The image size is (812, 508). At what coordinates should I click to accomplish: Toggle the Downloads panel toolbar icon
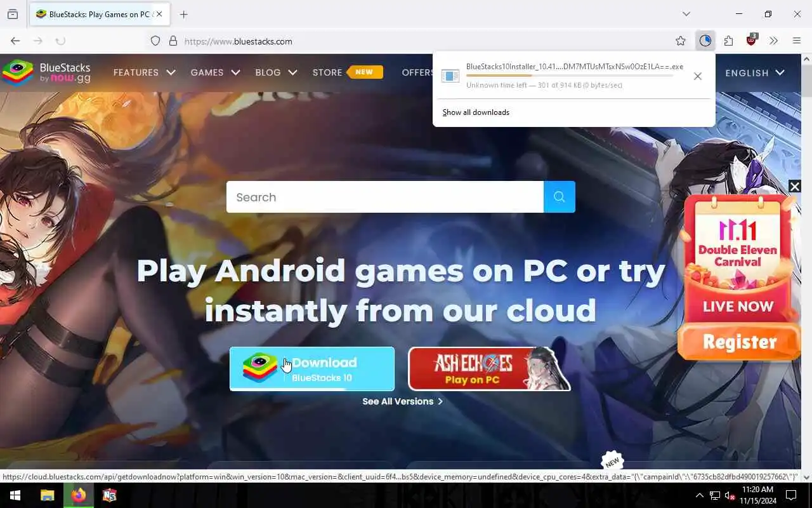(x=705, y=41)
